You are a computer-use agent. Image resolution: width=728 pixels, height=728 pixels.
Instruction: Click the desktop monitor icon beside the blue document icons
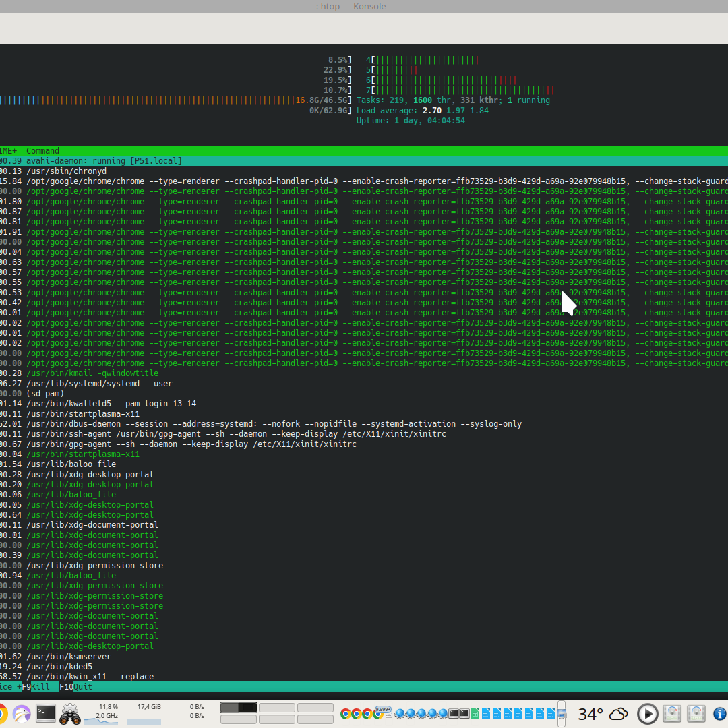pos(561,714)
